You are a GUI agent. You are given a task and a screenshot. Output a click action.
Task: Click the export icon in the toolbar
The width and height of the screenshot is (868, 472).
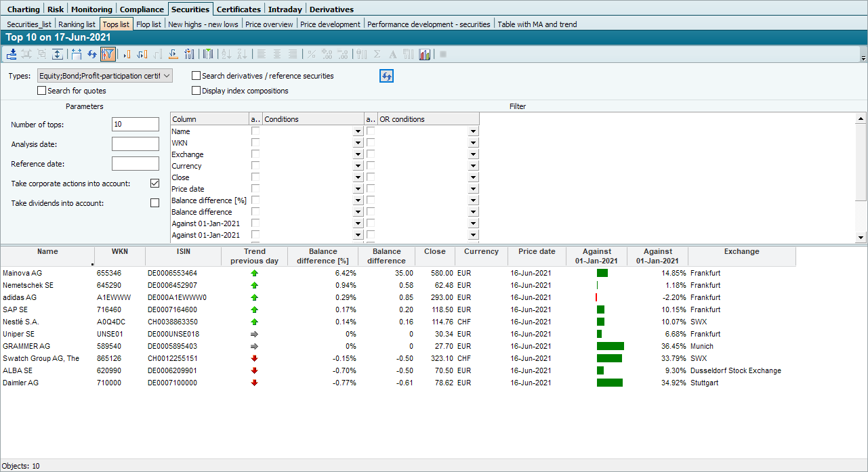pos(12,54)
